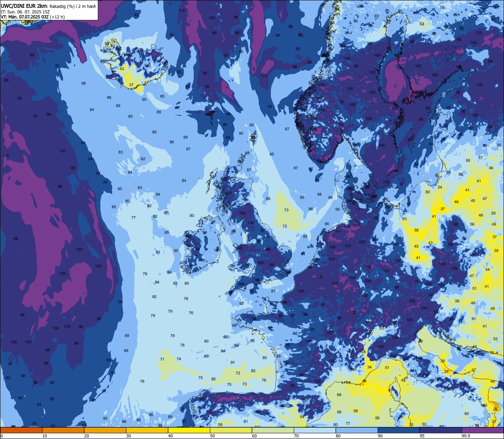
Task: Click the humidity value '26' on the map
Action: coord(495,409)
